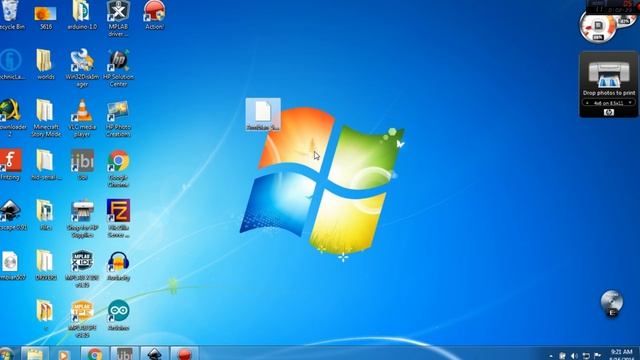Click the disc drive E gadget
Viewport: 640px width, 360px height.
[x=611, y=304]
